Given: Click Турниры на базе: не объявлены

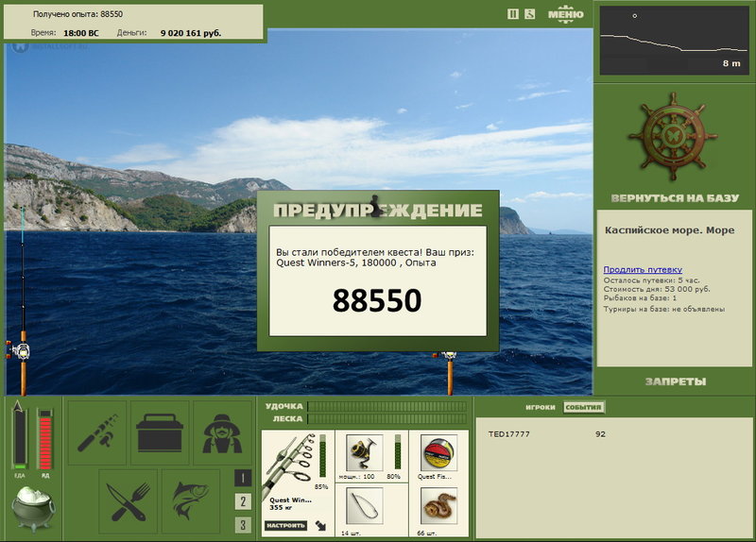Looking at the screenshot, I should tap(664, 309).
